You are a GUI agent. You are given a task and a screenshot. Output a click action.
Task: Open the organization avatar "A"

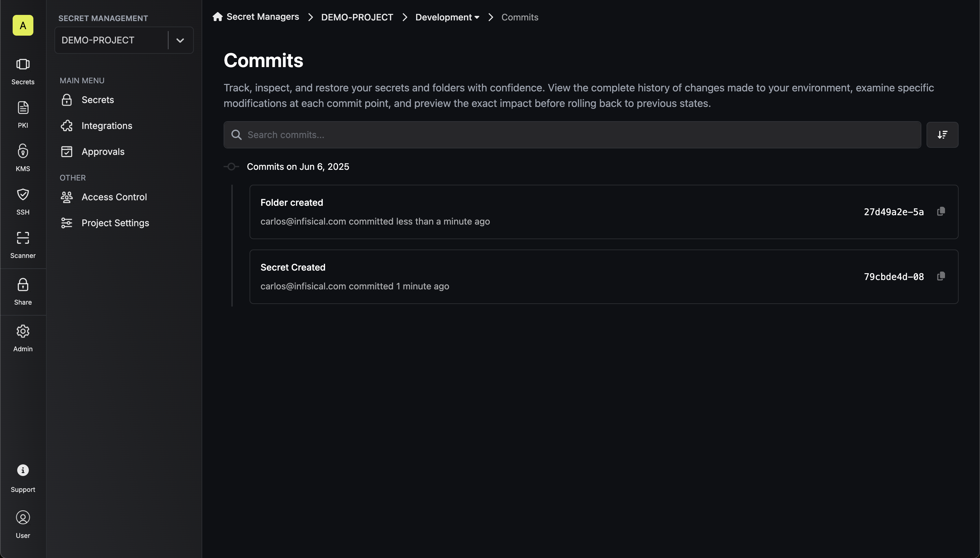point(23,25)
